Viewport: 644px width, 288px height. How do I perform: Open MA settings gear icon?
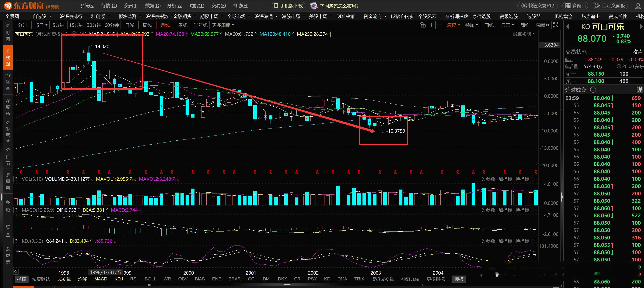point(74,34)
